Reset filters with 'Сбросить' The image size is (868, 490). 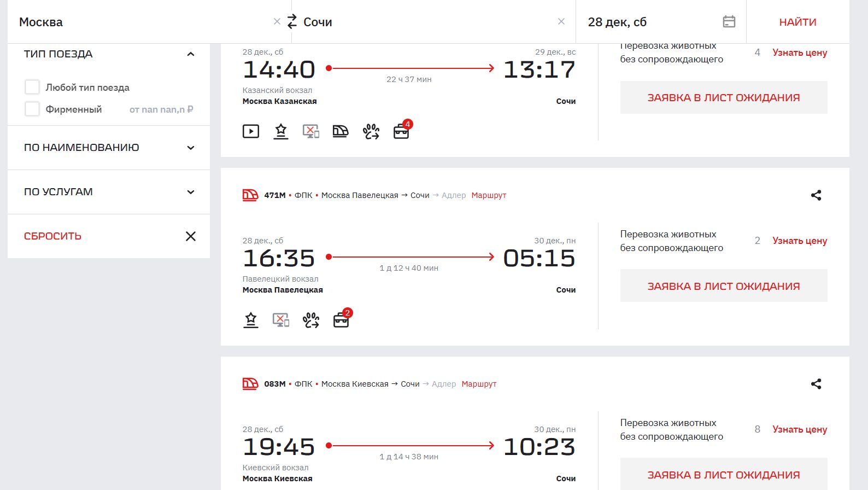pos(52,236)
